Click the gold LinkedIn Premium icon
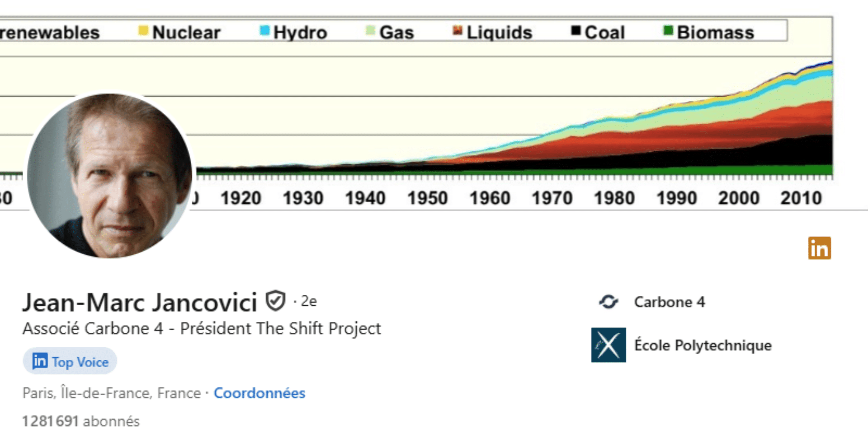Viewport: 868px width, 429px height. point(819,248)
